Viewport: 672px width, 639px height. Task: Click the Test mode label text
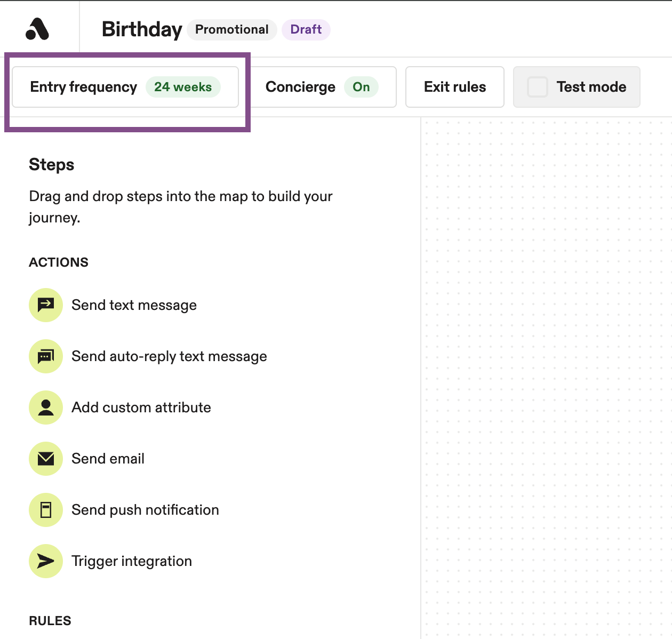[x=591, y=87]
